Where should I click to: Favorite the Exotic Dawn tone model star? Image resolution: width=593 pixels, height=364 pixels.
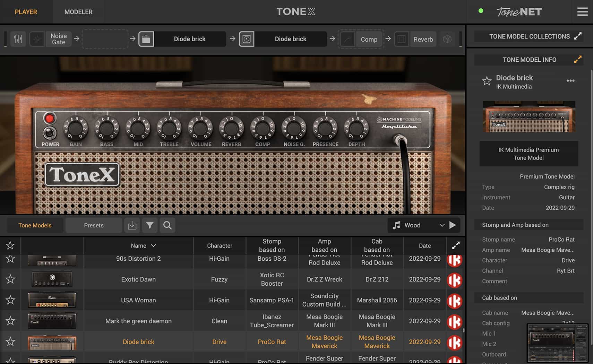pos(10,279)
